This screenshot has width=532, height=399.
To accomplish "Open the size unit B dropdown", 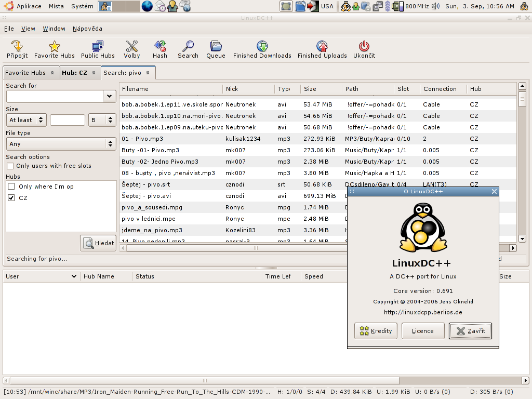I will (102, 120).
